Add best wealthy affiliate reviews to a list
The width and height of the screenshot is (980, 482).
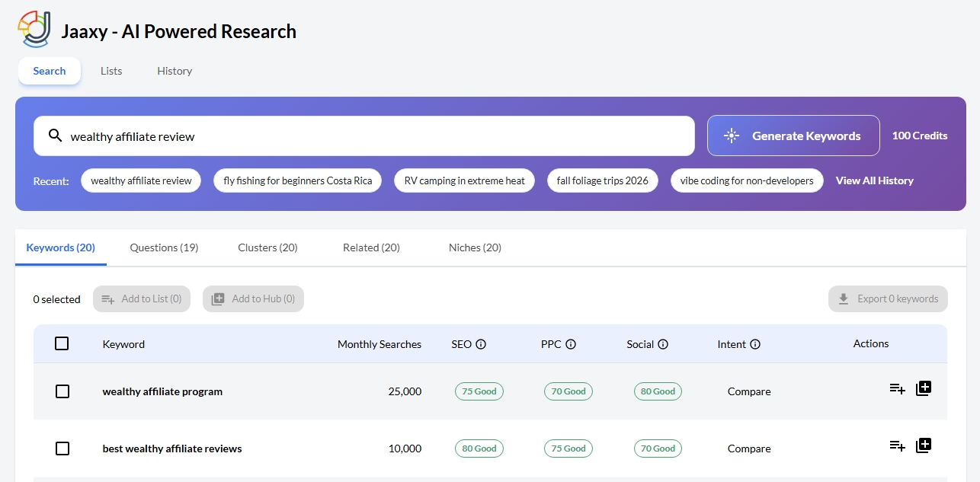coord(897,446)
